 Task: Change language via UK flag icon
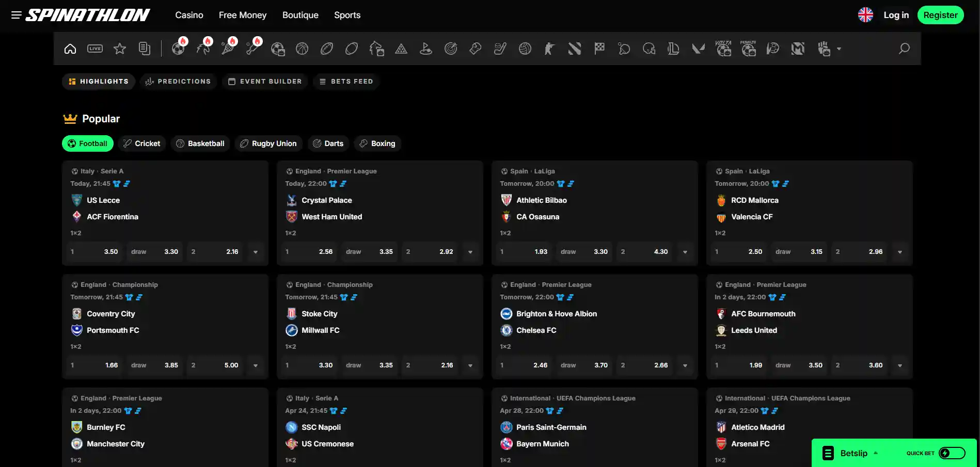click(865, 15)
